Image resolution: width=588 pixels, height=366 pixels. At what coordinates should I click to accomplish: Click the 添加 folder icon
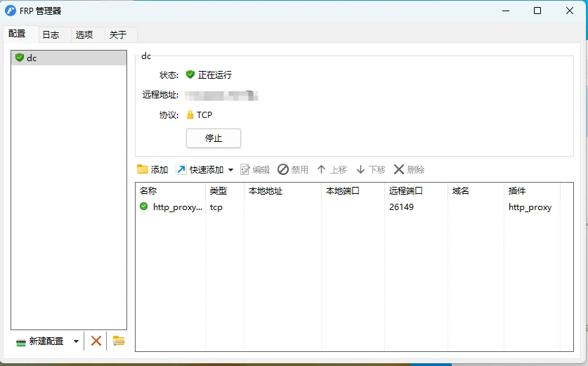[142, 169]
